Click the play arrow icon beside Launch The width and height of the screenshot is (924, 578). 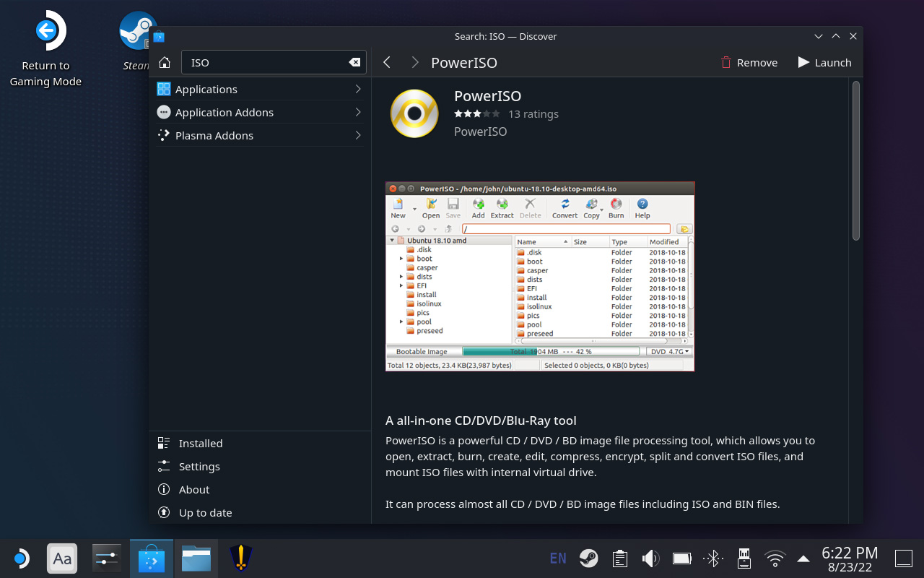click(803, 63)
